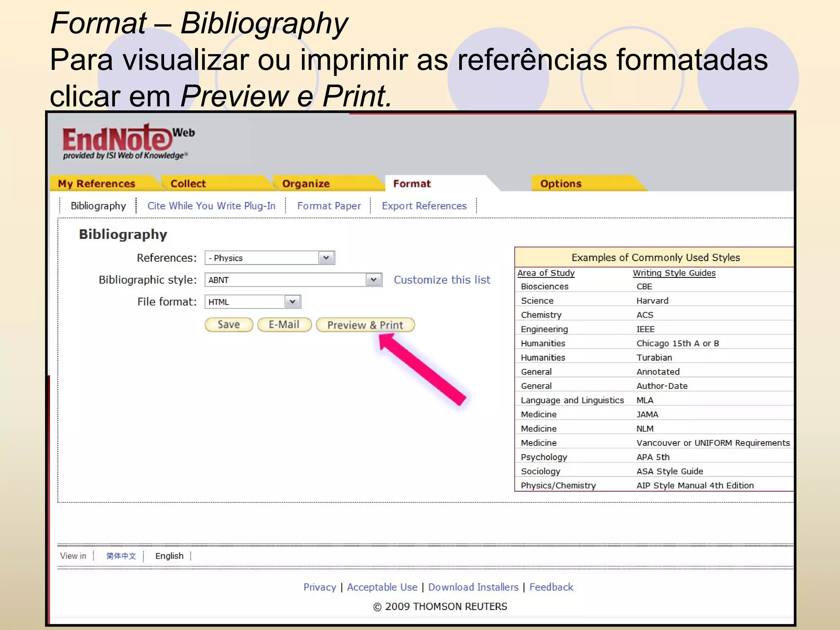This screenshot has height=630, width=840.
Task: Click the Engineering area row
Action: [544, 329]
